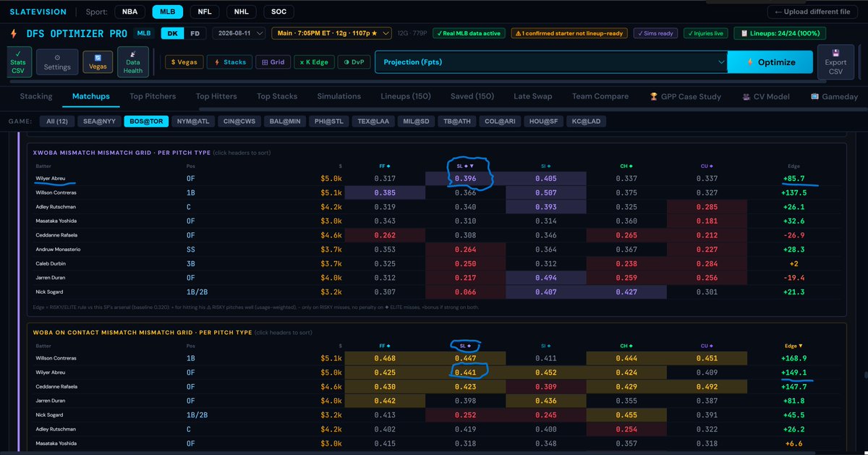The height and width of the screenshot is (455, 868).
Task: Click the Export CSV button
Action: point(835,62)
